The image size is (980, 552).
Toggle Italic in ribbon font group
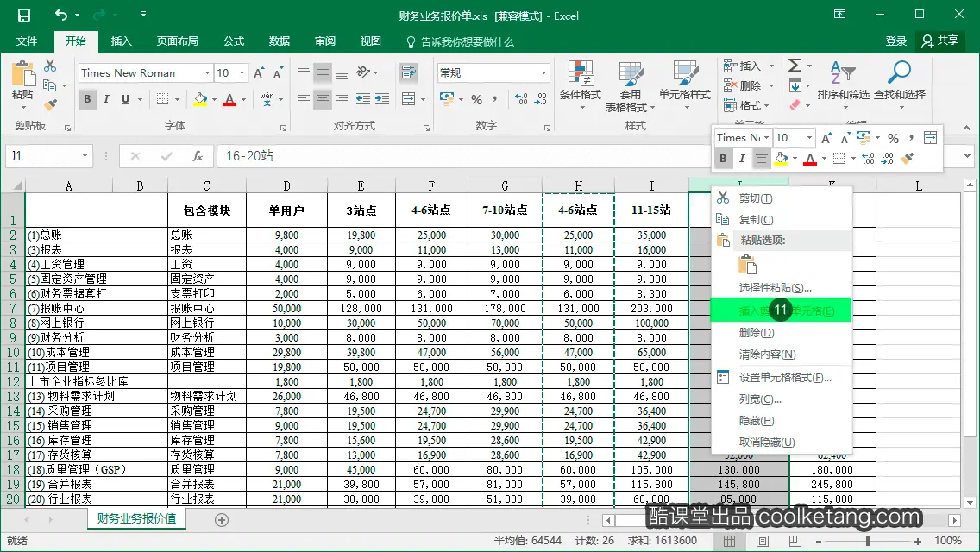[106, 99]
